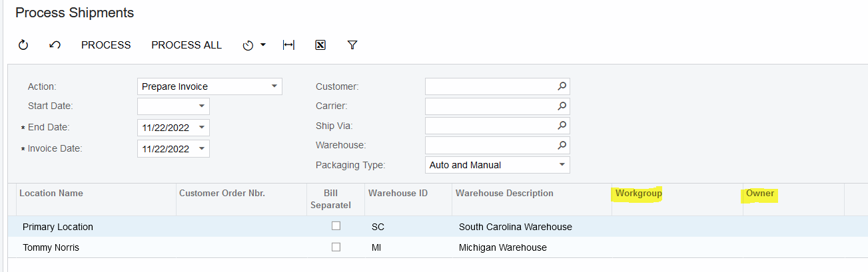
Task: Click the PROCESS ALL button
Action: [187, 45]
